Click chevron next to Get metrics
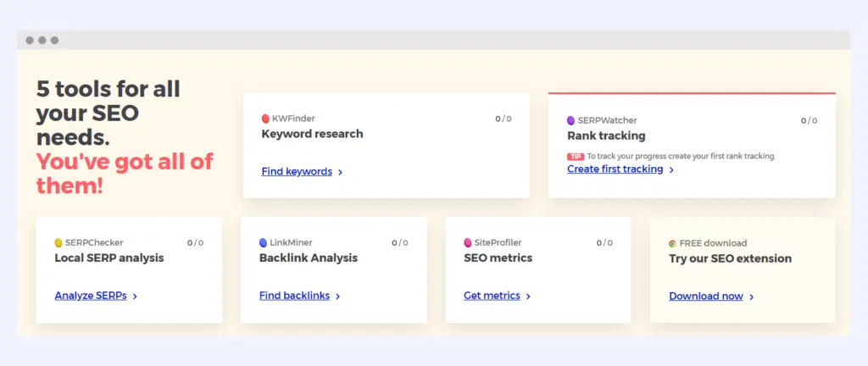 pyautogui.click(x=528, y=297)
